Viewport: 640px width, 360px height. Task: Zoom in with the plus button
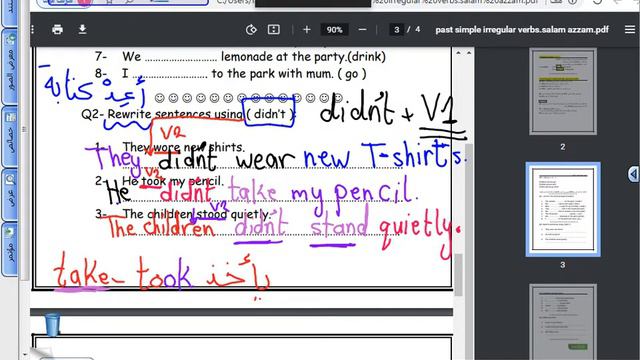(x=307, y=29)
